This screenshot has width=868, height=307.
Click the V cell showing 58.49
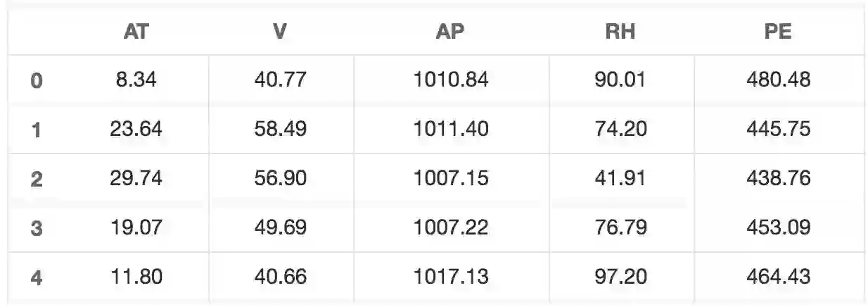pos(280,129)
